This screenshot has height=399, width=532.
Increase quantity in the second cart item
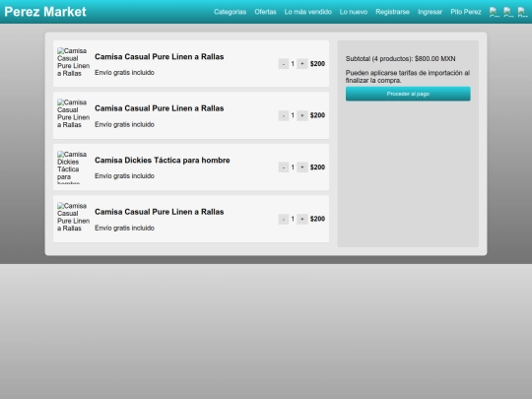tap(302, 115)
